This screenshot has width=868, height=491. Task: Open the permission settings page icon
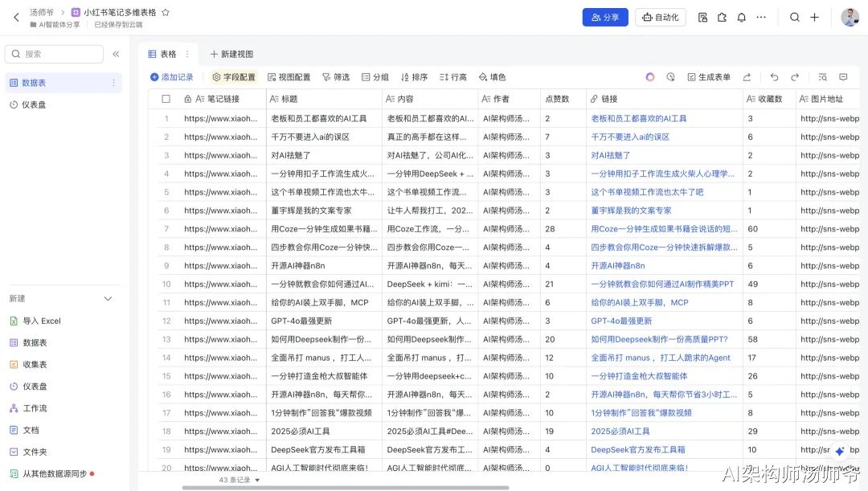tap(702, 17)
